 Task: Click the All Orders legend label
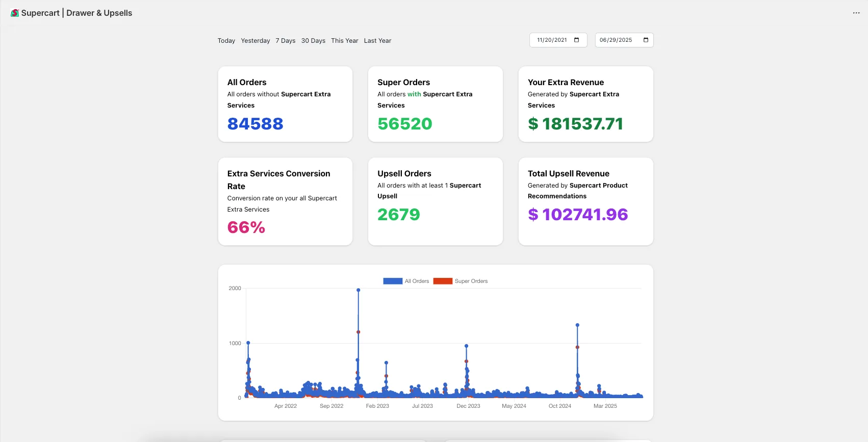[417, 281]
